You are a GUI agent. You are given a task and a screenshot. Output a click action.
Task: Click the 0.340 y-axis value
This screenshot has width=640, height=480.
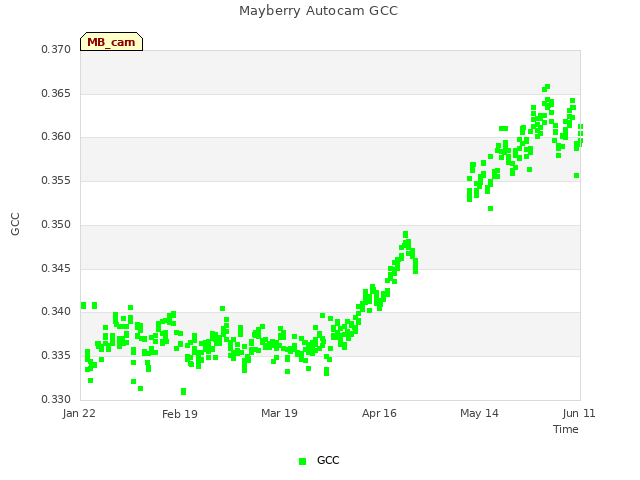(56, 311)
